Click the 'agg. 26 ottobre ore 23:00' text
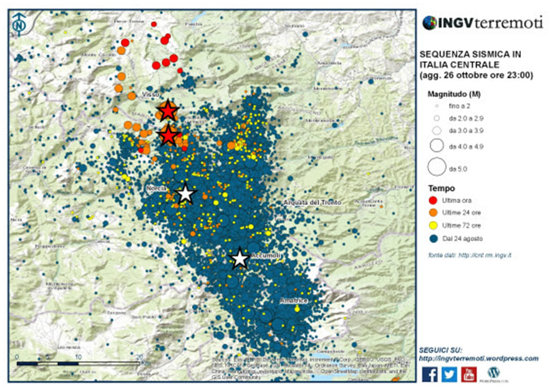The image size is (552, 392). click(477, 75)
